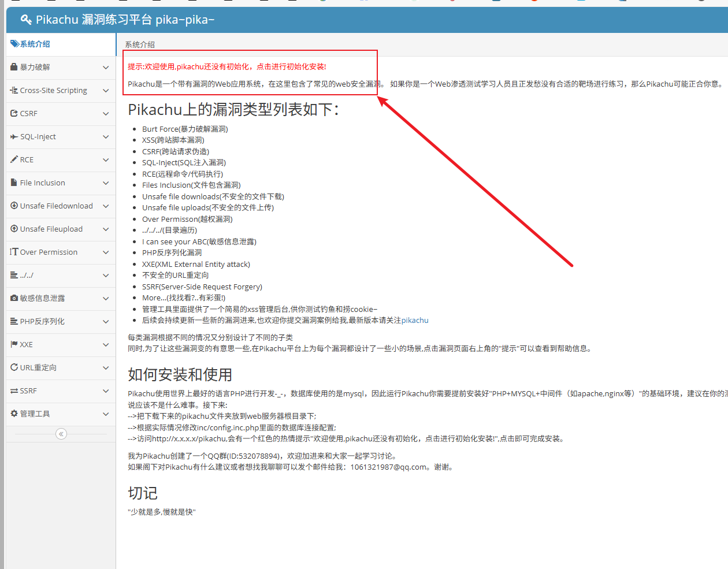728x569 pixels.
Task: Collapse the sidebar with double-chevron button
Action: click(61, 434)
